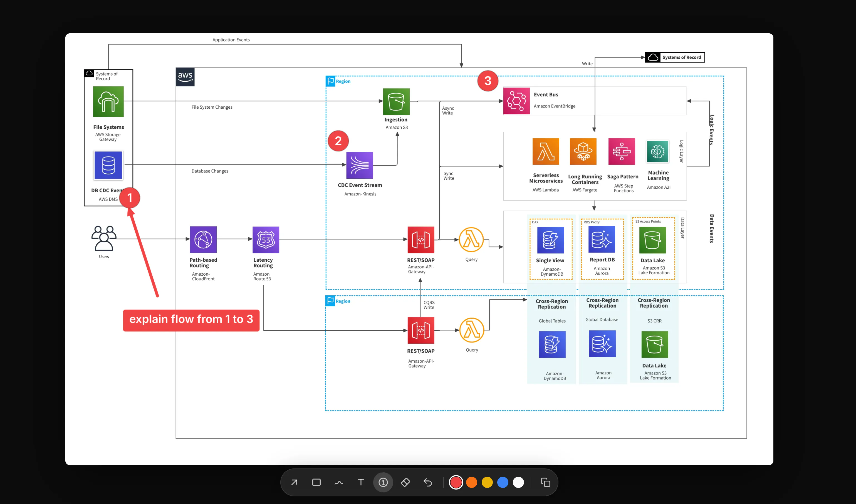Viewport: 856px width, 504px height.
Task: Click the "S3 CRR" text
Action: pyautogui.click(x=654, y=321)
